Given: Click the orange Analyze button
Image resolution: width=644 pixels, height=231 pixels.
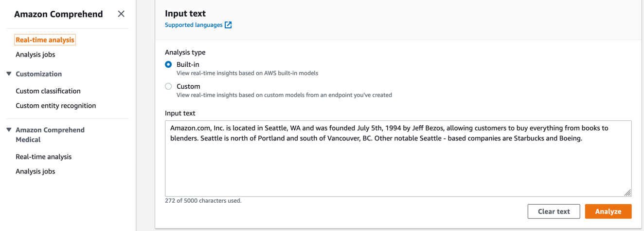Looking at the screenshot, I should pyautogui.click(x=608, y=212).
